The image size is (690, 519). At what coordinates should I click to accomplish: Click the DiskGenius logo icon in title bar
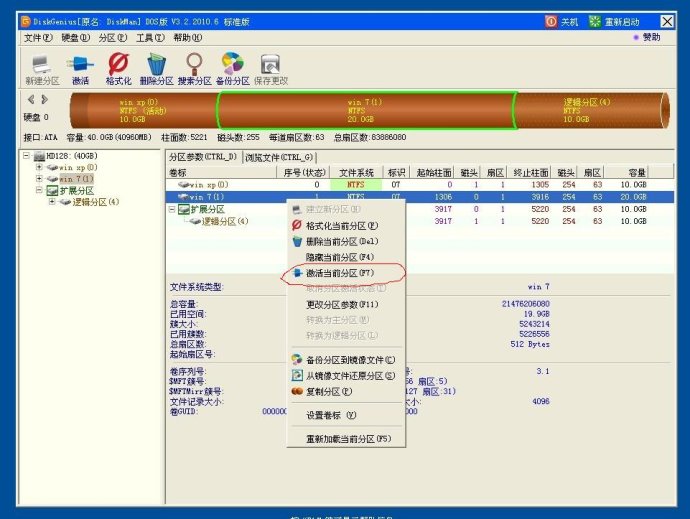pyautogui.click(x=26, y=21)
